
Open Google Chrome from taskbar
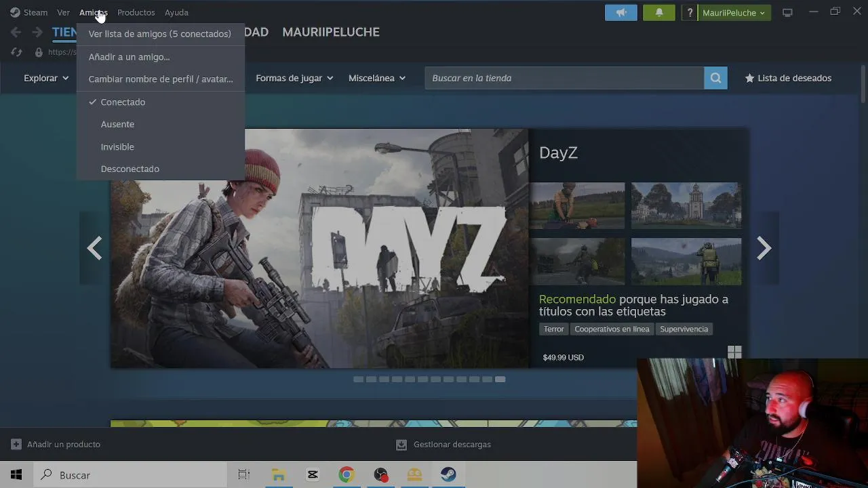347,474
